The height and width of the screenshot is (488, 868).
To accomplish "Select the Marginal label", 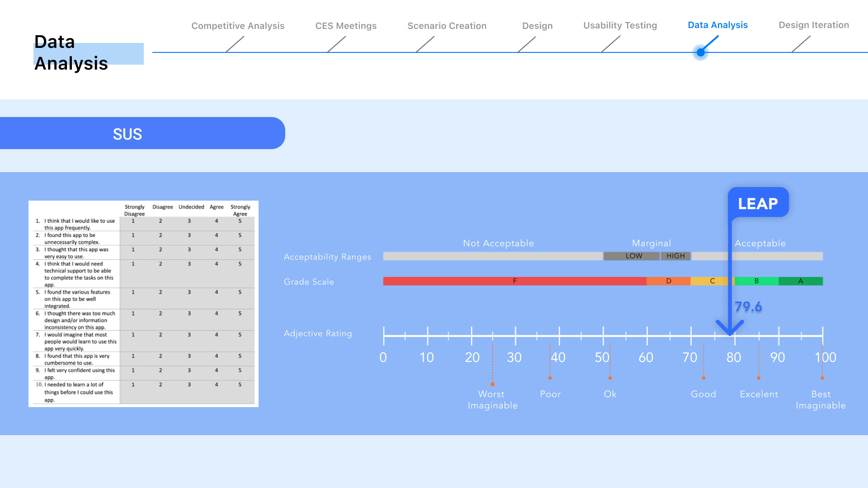I will point(651,243).
